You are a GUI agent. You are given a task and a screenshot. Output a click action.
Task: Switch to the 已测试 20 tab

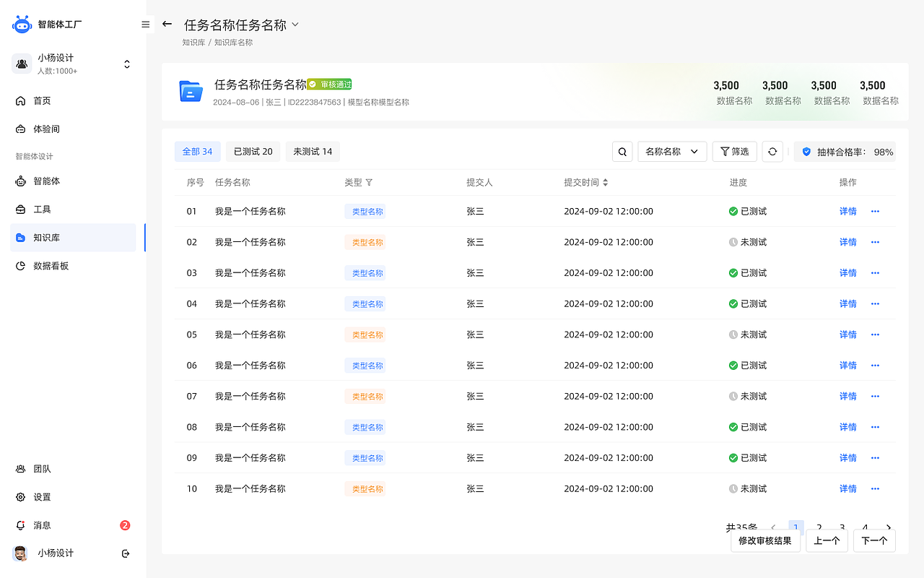pos(253,151)
